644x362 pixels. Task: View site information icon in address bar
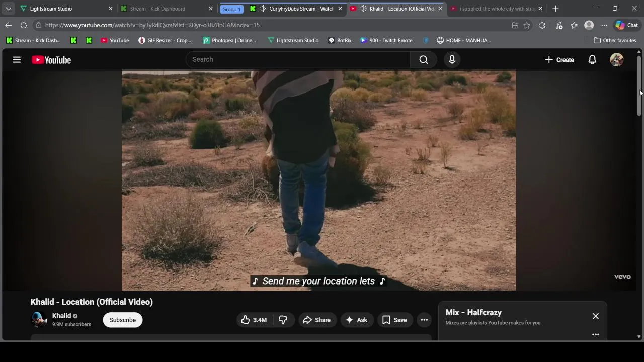pyautogui.click(x=38, y=25)
